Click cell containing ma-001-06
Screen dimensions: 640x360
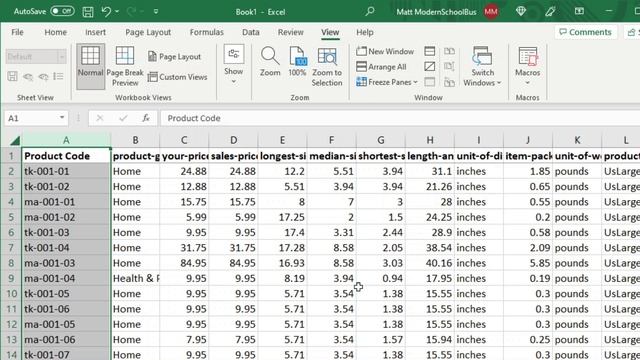(66, 340)
